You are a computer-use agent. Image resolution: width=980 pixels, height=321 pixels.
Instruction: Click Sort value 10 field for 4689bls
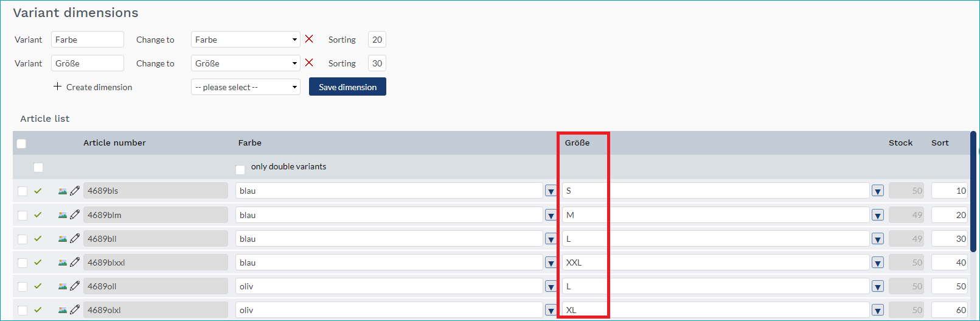click(950, 191)
